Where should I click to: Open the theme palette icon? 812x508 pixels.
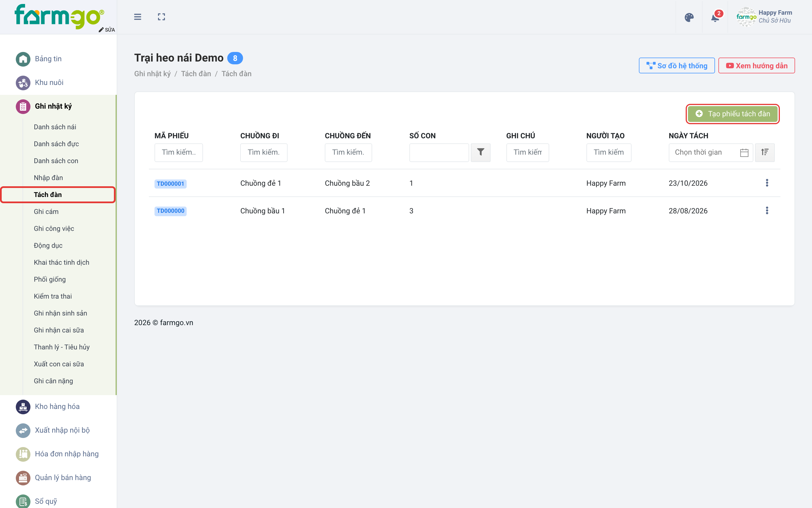689,17
